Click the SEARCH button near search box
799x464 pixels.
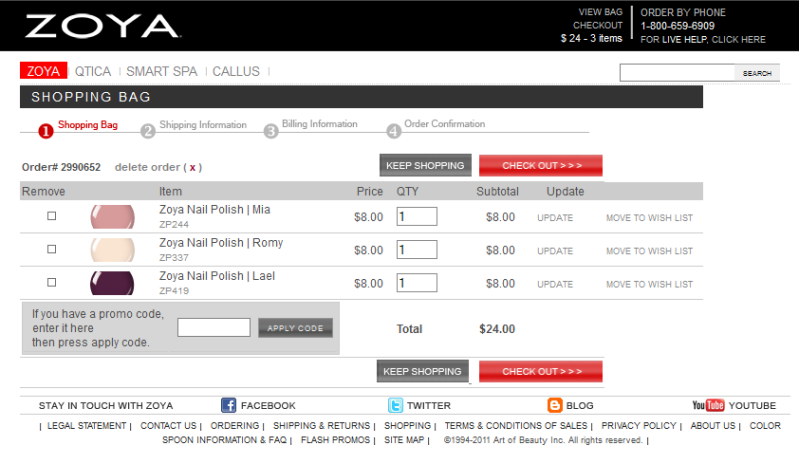click(x=757, y=73)
